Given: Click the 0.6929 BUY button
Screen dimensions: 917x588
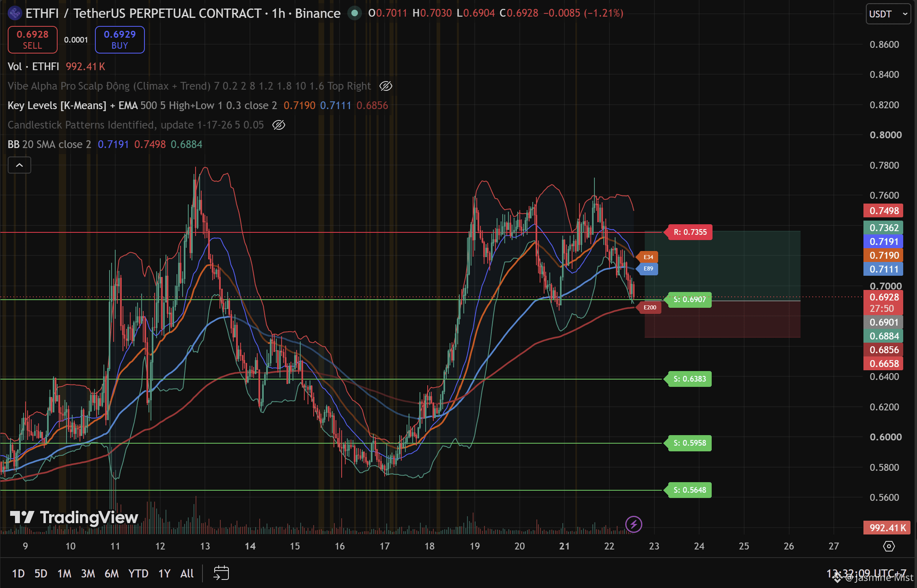Looking at the screenshot, I should pyautogui.click(x=120, y=40).
